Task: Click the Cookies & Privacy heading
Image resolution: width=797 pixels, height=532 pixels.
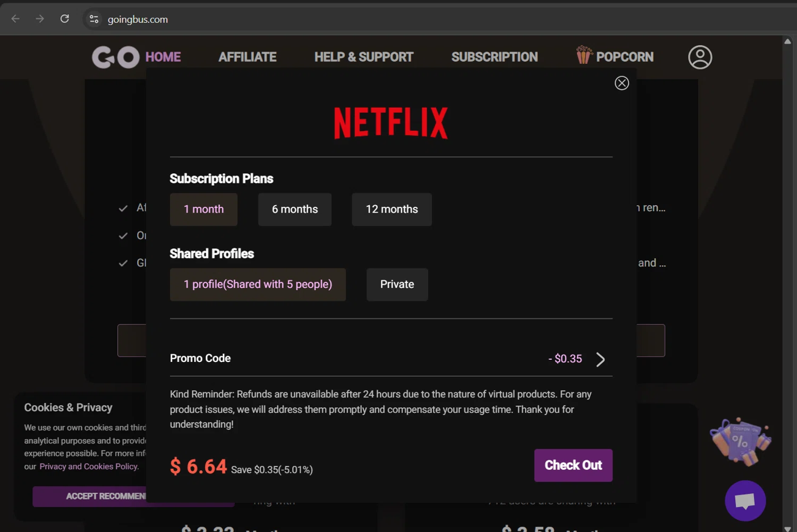Action: (69, 408)
